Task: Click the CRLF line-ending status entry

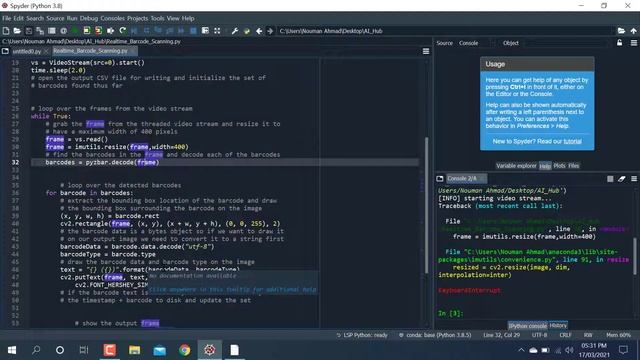Action: [565, 335]
